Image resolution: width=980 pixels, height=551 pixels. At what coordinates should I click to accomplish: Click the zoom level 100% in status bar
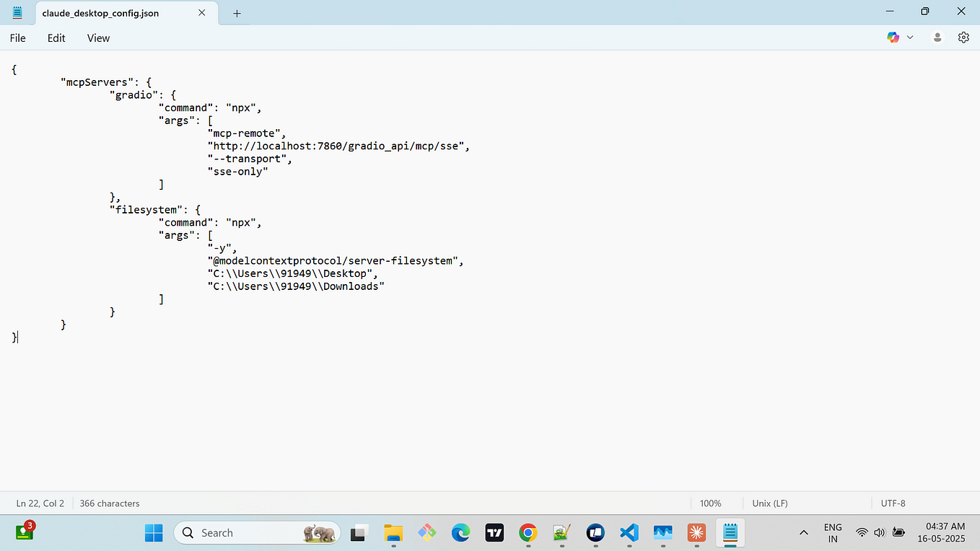[710, 503]
